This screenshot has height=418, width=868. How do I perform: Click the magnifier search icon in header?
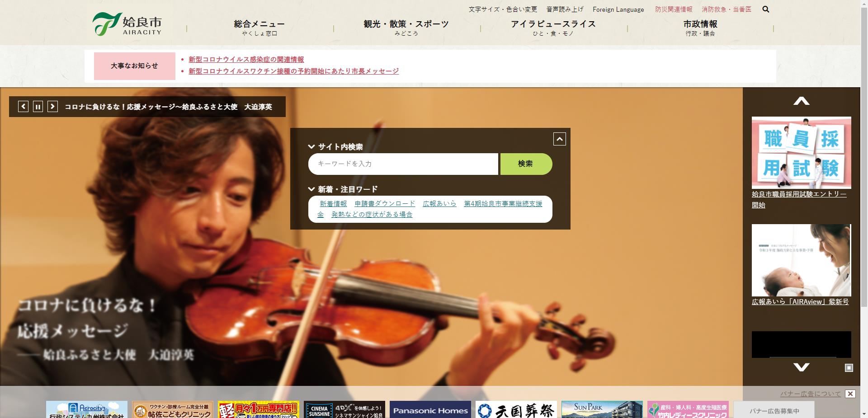(765, 9)
